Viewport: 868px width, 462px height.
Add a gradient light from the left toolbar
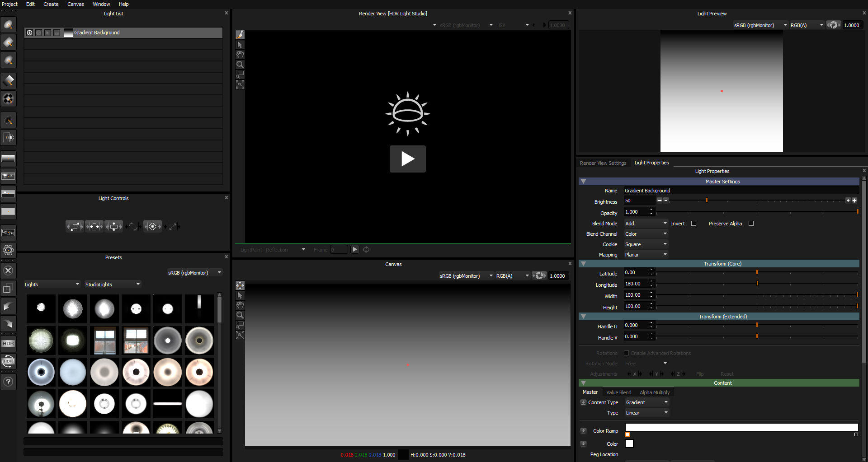[x=8, y=81]
